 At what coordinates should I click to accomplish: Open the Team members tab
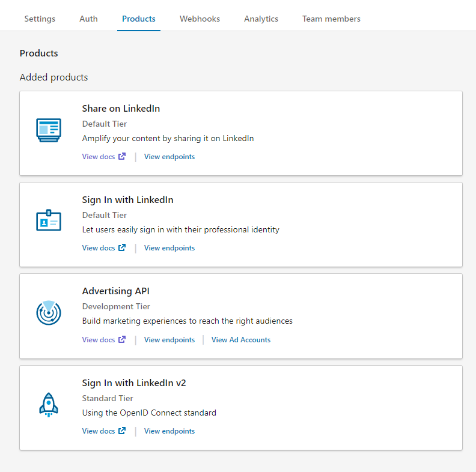click(x=331, y=19)
